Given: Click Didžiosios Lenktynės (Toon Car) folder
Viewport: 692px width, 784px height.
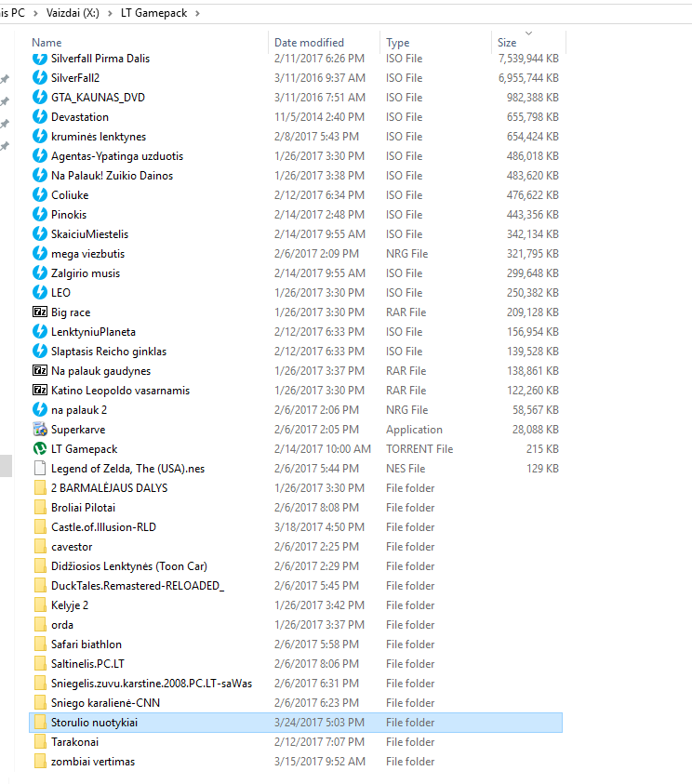Looking at the screenshot, I should pyautogui.click(x=129, y=565).
